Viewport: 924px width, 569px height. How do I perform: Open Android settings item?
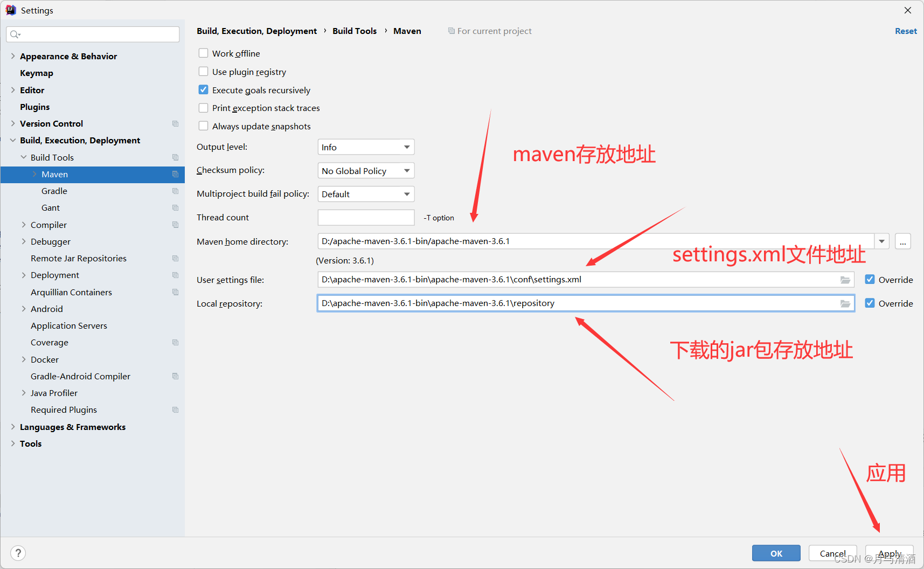coord(47,309)
